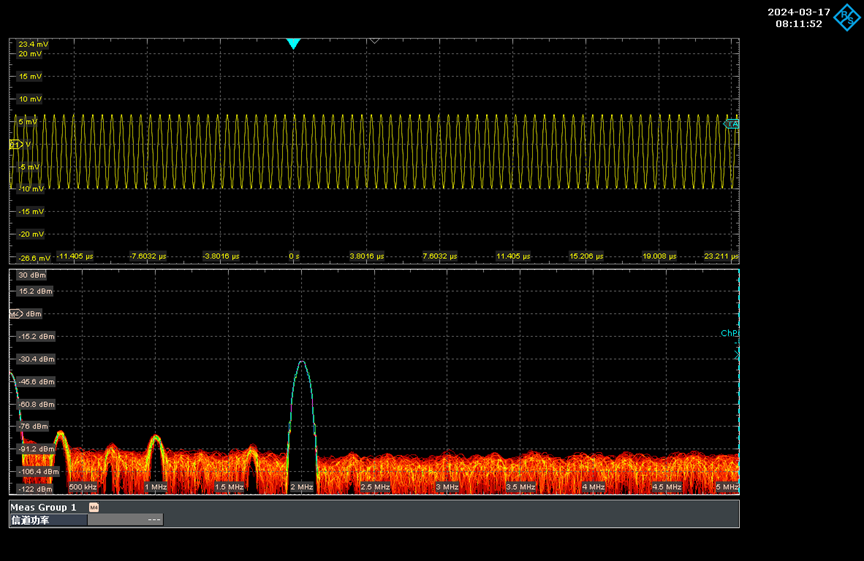Click the 3.8016 µs time axis label

(366, 256)
